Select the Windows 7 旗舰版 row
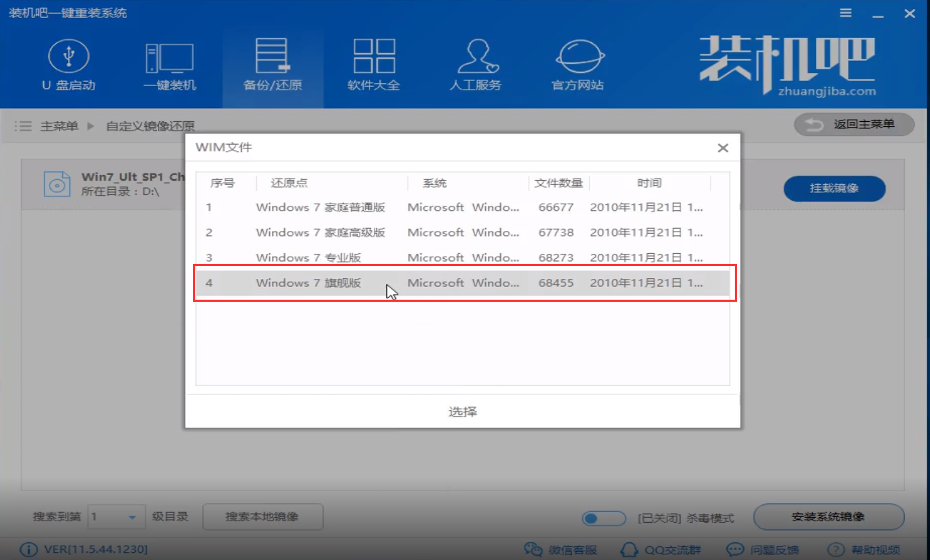 (463, 283)
